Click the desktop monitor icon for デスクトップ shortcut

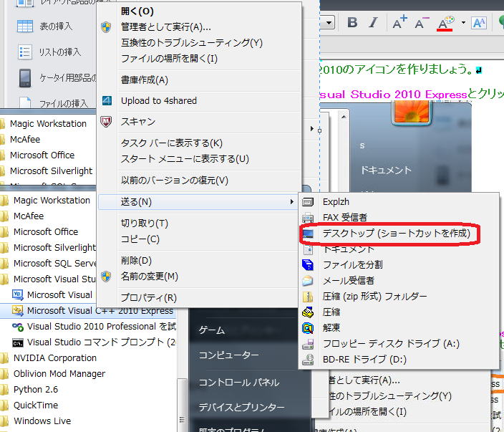[x=308, y=234]
